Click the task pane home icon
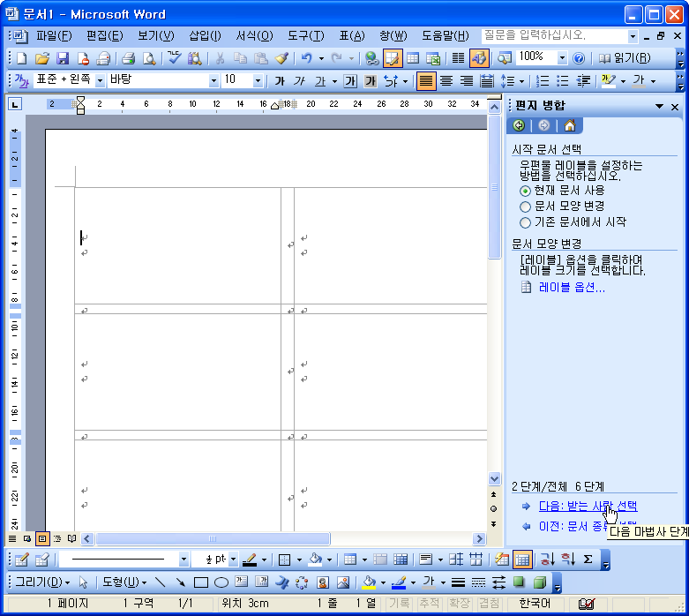 click(570, 125)
